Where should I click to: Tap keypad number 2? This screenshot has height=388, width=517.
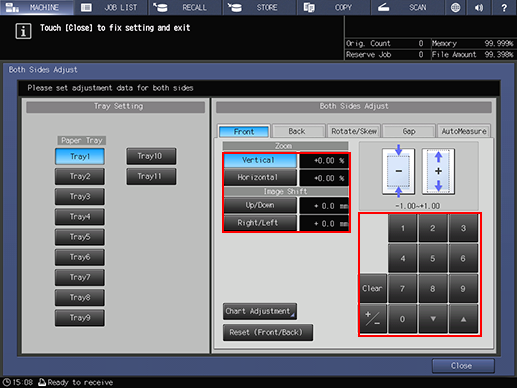pos(433,228)
